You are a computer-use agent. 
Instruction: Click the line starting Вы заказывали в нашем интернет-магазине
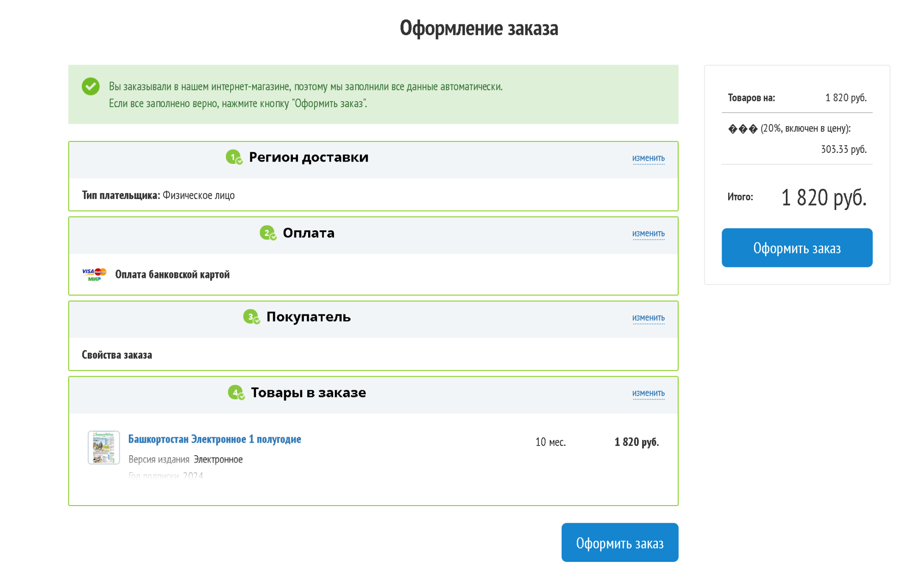point(306,87)
